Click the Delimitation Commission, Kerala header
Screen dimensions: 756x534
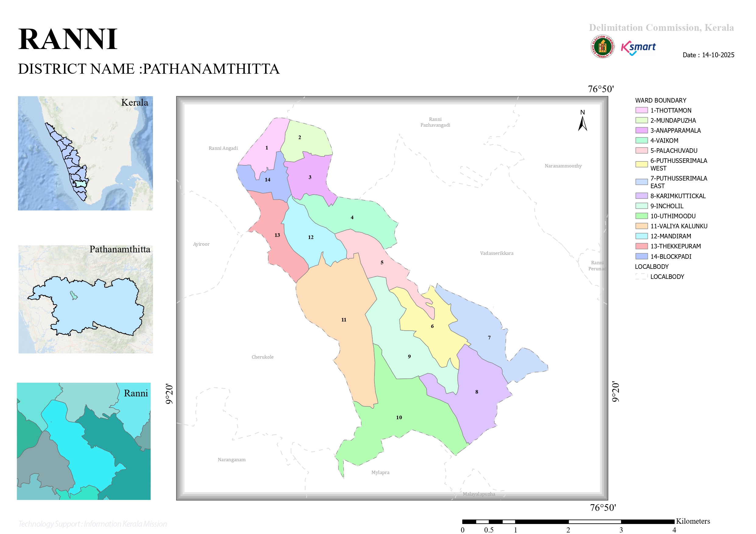[x=661, y=27]
